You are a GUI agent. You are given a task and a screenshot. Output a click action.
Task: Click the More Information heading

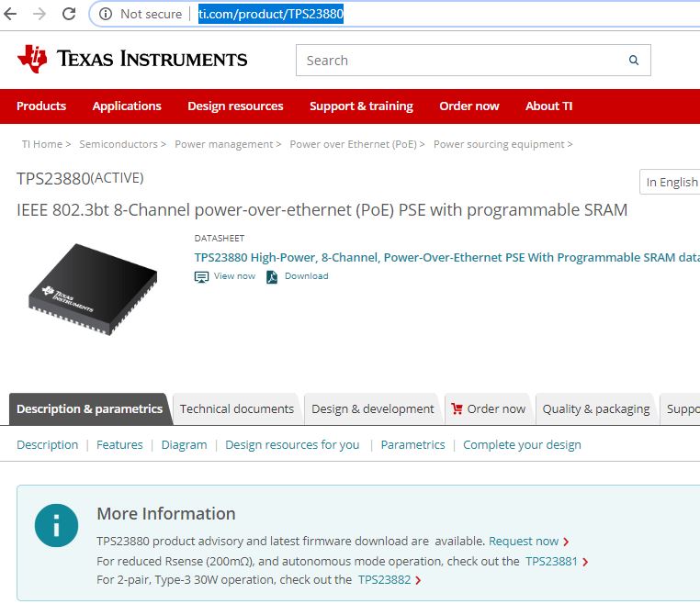coord(166,514)
